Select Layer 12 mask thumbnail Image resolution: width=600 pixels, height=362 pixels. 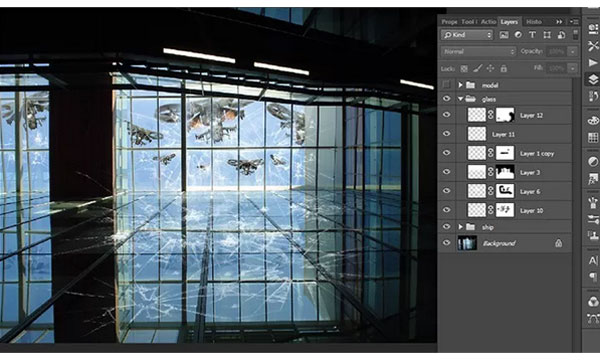coord(505,115)
